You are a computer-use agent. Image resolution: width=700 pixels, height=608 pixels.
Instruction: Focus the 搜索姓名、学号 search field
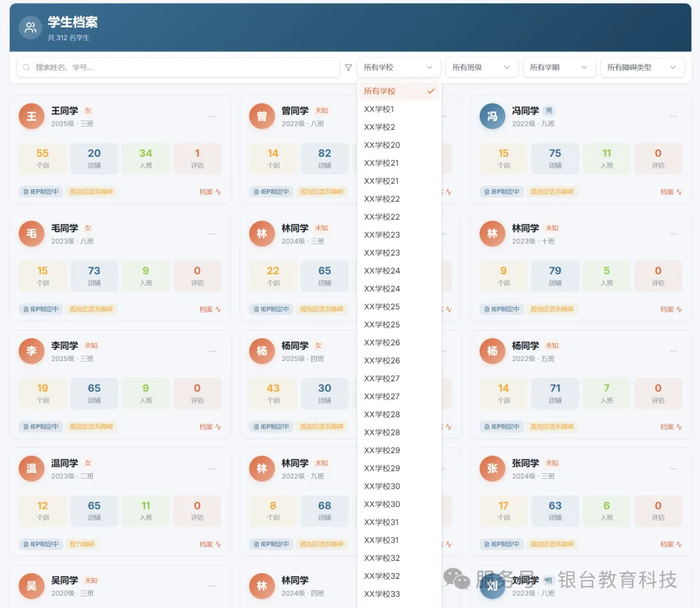[x=178, y=67]
